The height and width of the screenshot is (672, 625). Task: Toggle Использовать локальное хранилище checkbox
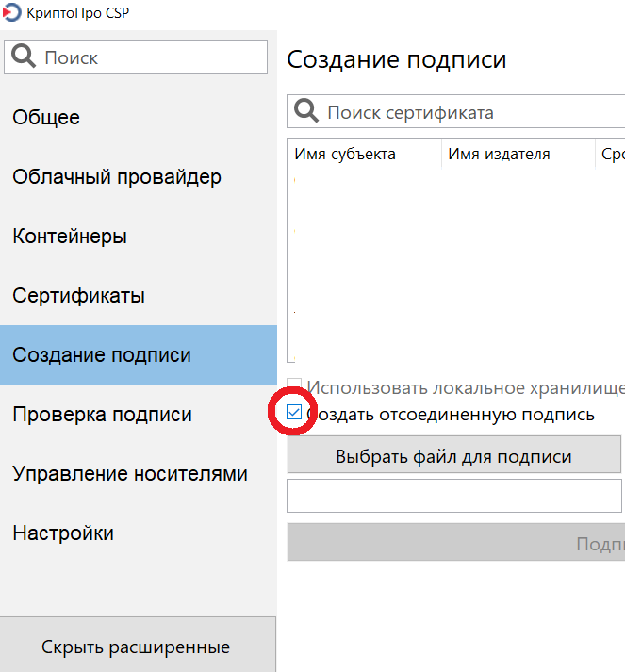point(295,387)
